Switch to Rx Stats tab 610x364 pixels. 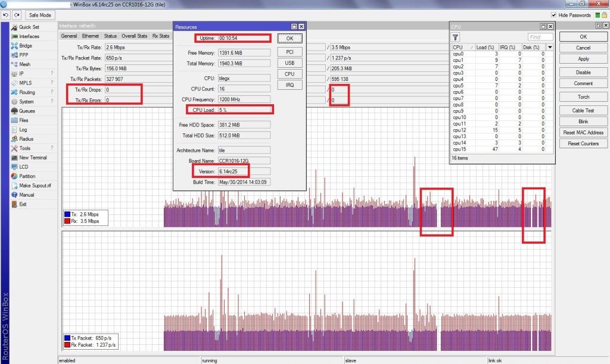(x=161, y=36)
